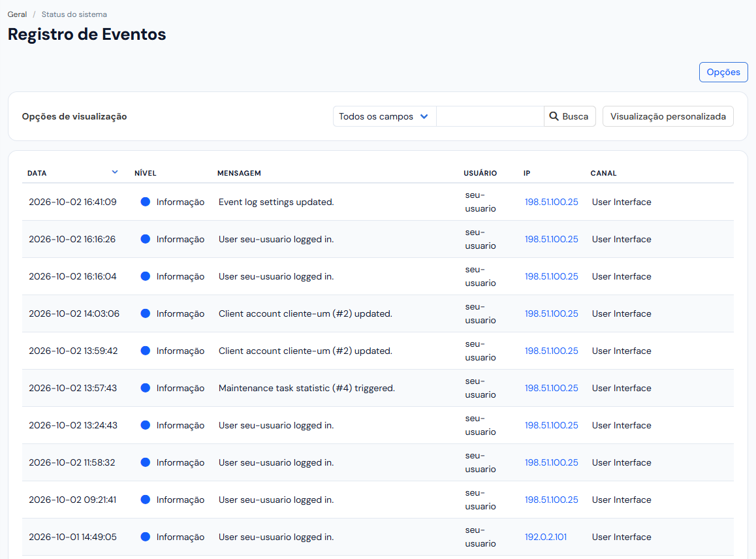Open IP link for 14:03:06 event
The height and width of the screenshot is (559, 756).
[x=551, y=313]
